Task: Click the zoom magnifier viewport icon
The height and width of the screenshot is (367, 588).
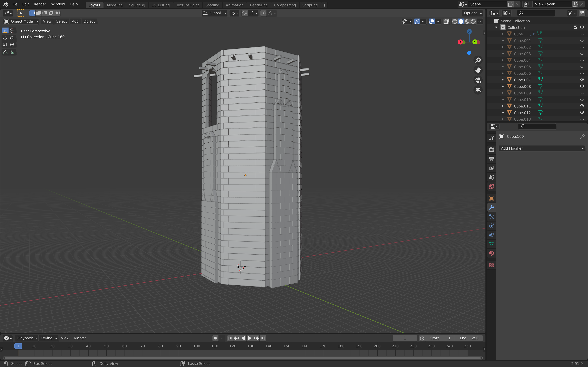Action: pyautogui.click(x=478, y=60)
